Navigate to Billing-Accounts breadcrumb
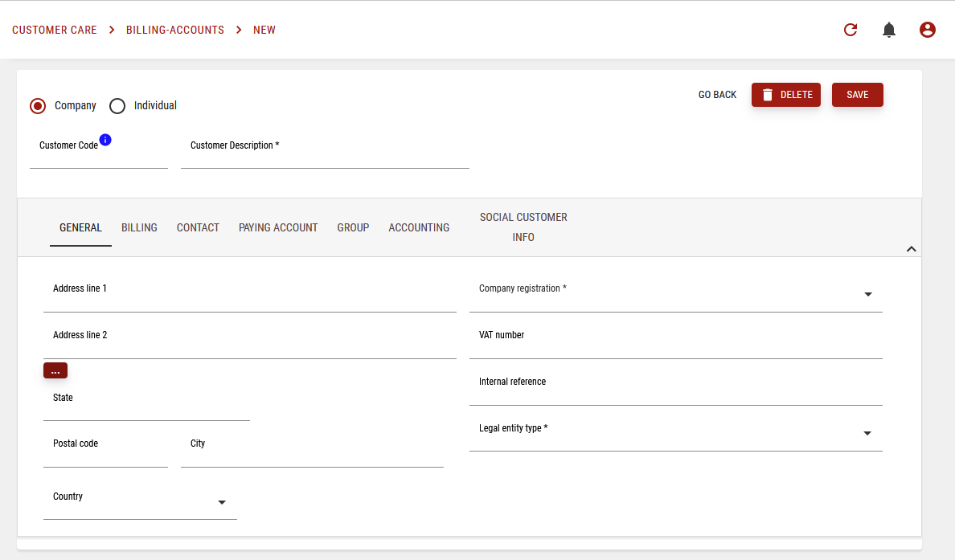This screenshot has width=955, height=560. 175,31
